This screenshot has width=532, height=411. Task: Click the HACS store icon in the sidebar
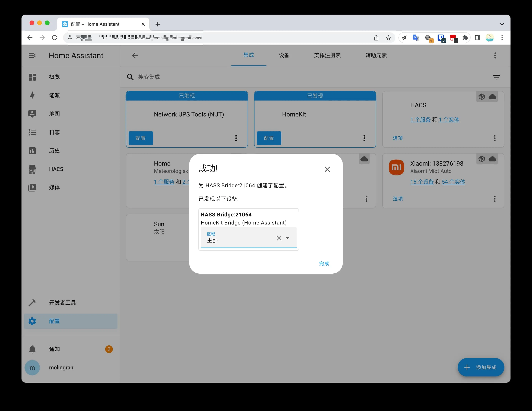click(32, 169)
